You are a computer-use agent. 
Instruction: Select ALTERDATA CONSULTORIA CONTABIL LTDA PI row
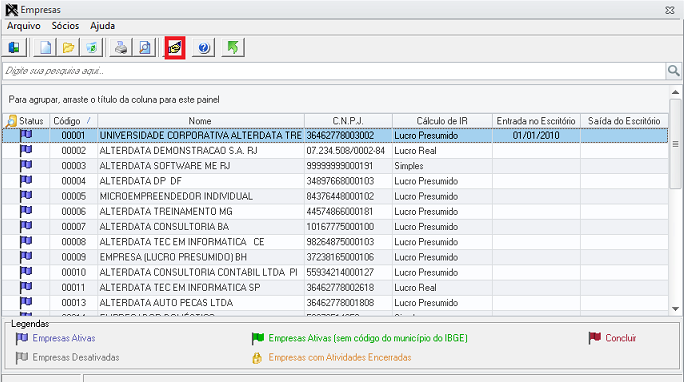tap(335, 272)
